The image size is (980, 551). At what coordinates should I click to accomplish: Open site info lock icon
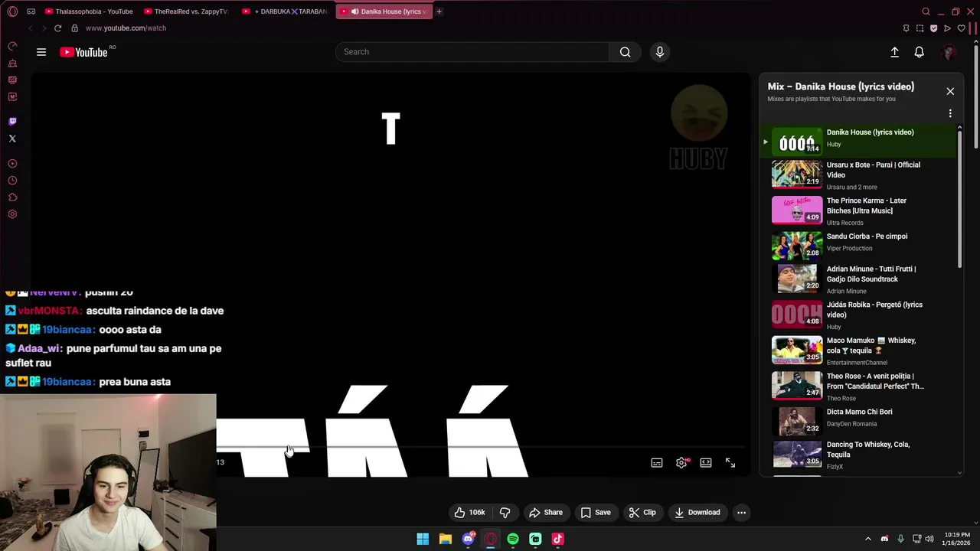[74, 28]
